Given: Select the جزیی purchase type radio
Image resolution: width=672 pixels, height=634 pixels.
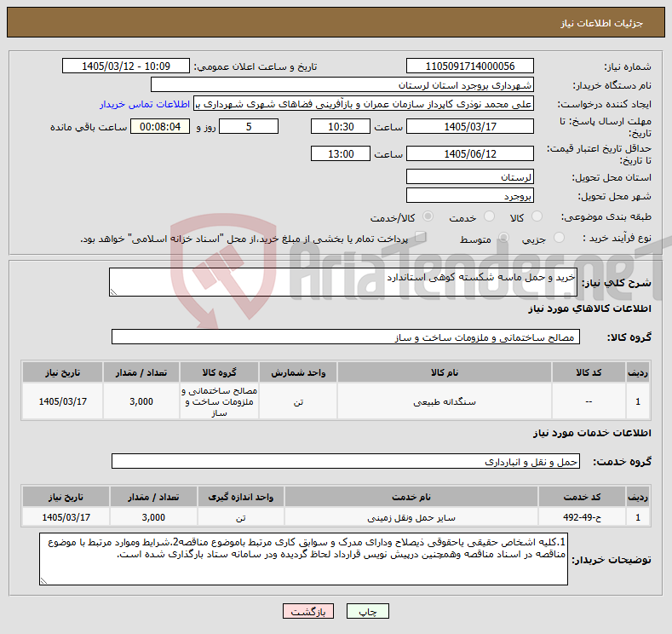Looking at the screenshot, I should (559, 237).
